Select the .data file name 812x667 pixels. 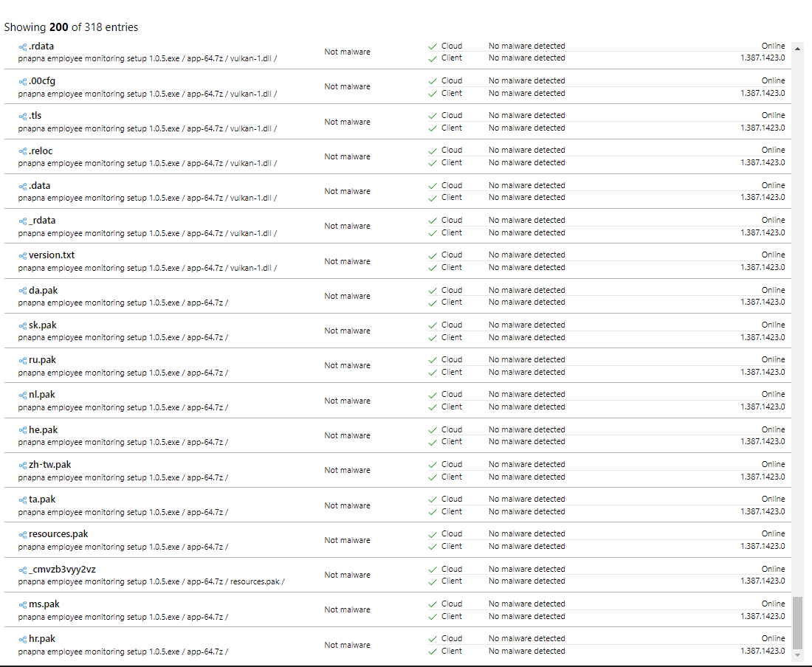pos(39,186)
